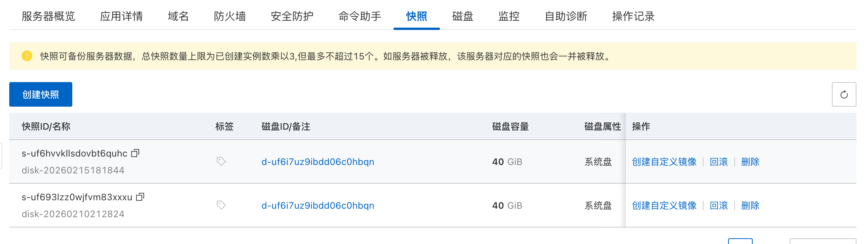Open the 域名 tab

pos(178,16)
